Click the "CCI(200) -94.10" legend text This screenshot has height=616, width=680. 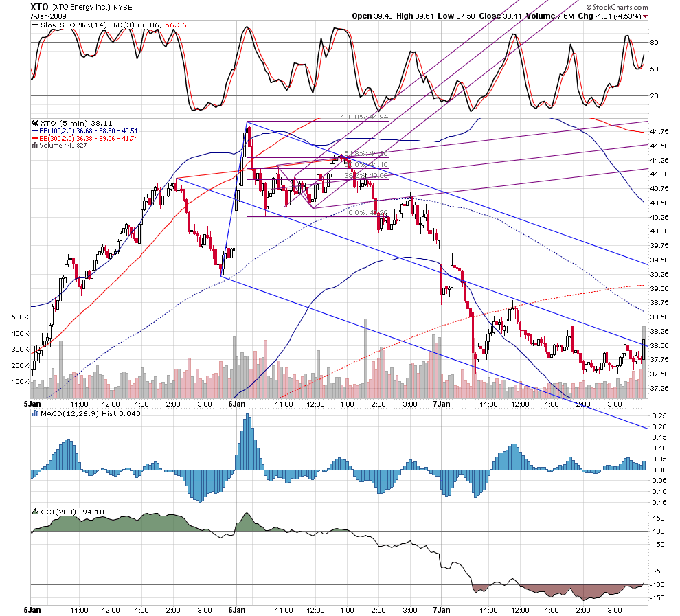(72, 512)
